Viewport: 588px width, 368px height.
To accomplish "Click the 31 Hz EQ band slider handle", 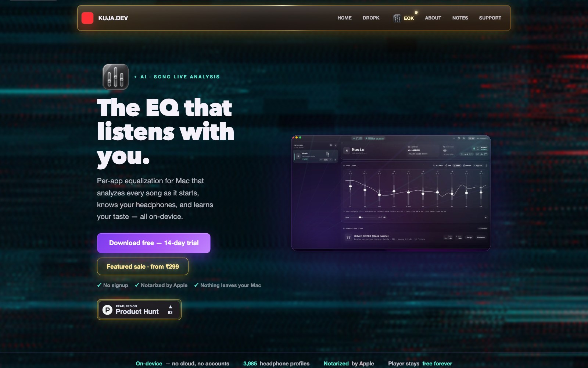I will pos(350,186).
